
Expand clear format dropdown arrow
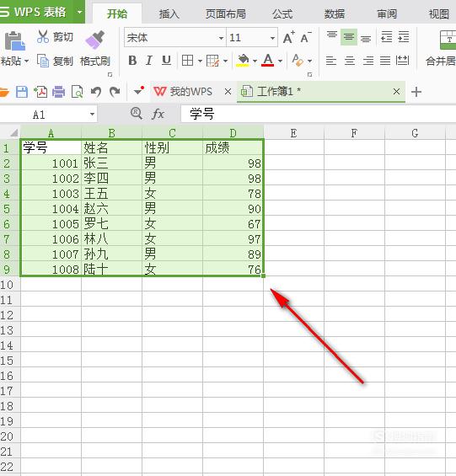click(x=309, y=61)
